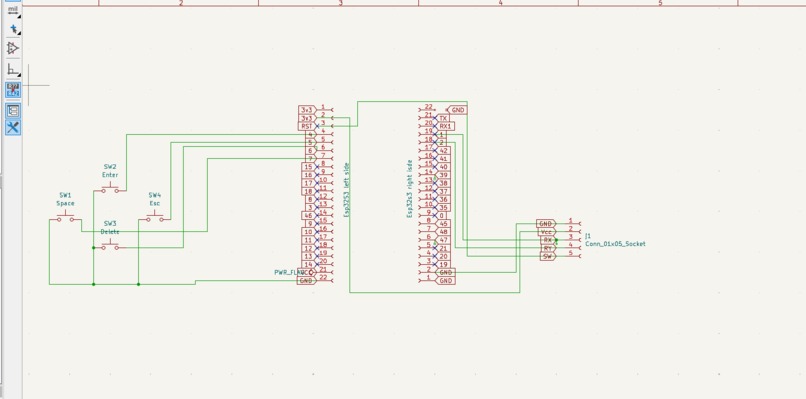Click the Space value text
806x399 pixels.
[x=65, y=204]
